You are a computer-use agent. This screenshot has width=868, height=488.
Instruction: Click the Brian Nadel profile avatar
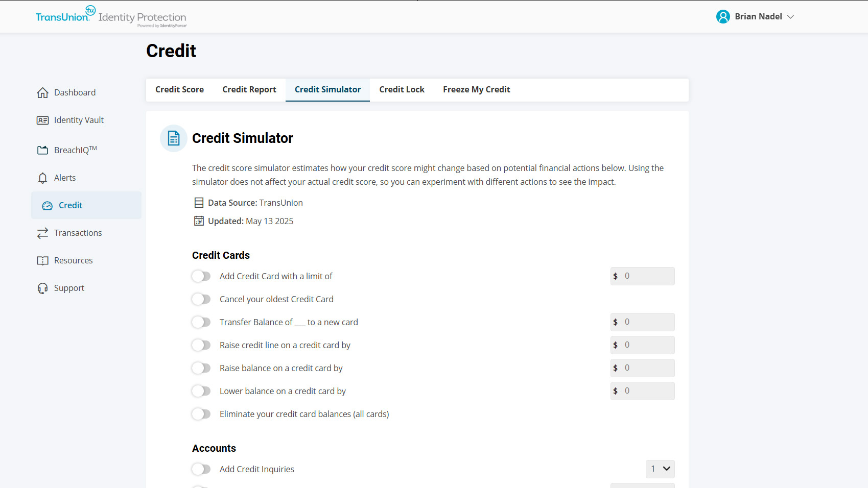pyautogui.click(x=723, y=17)
